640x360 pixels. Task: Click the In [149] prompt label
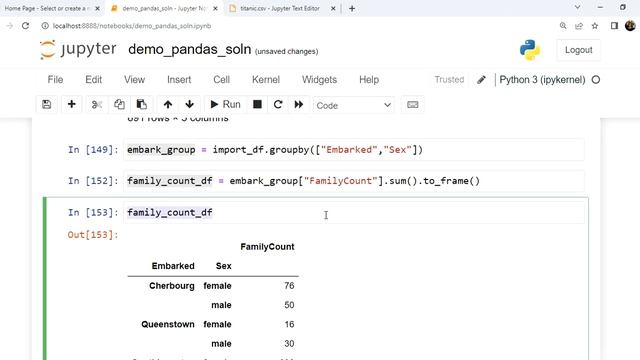(x=93, y=150)
